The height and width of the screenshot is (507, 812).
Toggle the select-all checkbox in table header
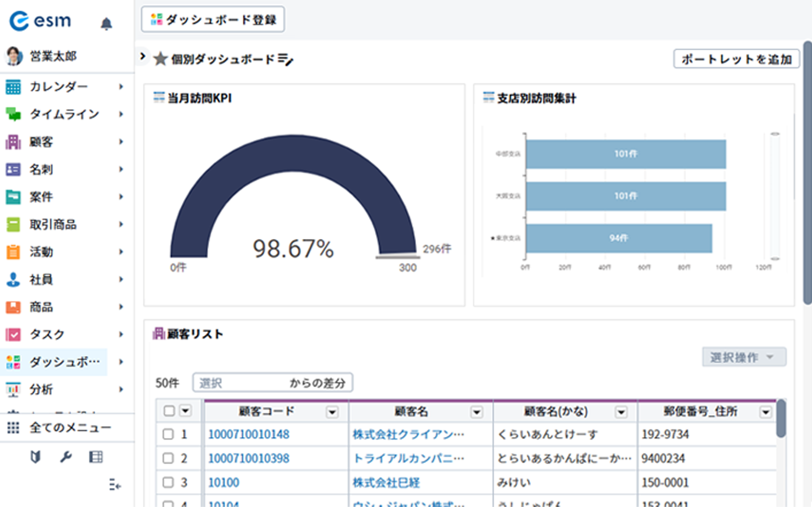[169, 411]
